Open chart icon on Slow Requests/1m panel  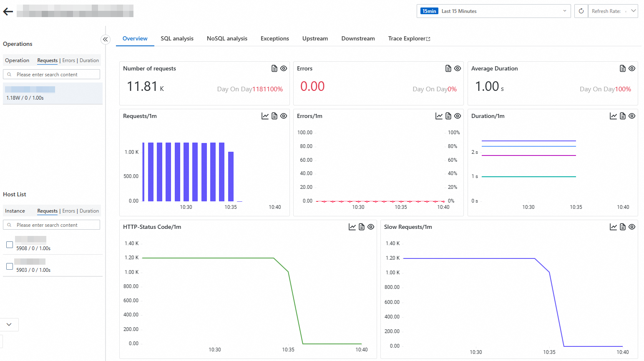click(614, 227)
